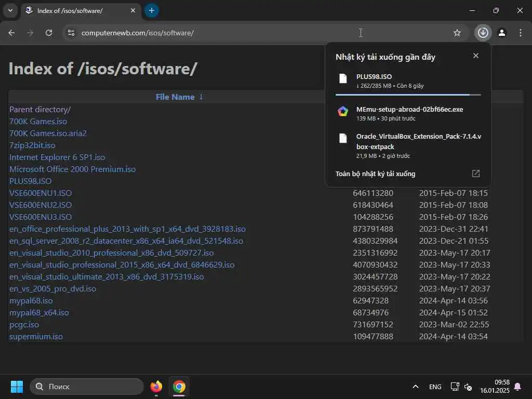Download 7zip32bit.iso
This screenshot has width=532, height=399.
point(32,145)
